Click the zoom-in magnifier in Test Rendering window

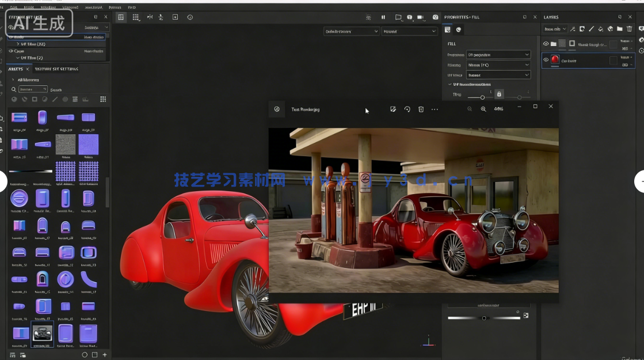coord(483,109)
